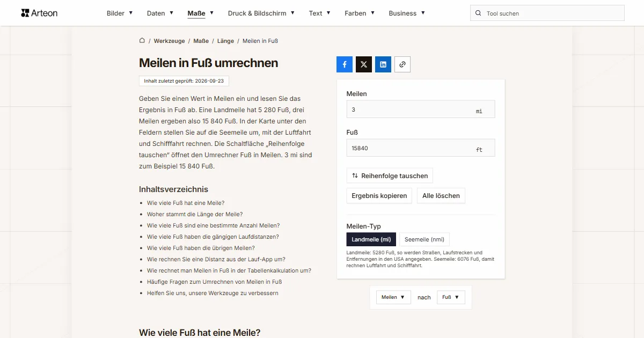Screen dimensions: 644x338
Task: Click the 'Inhaltsverzeichnis' heading
Action: [173, 189]
